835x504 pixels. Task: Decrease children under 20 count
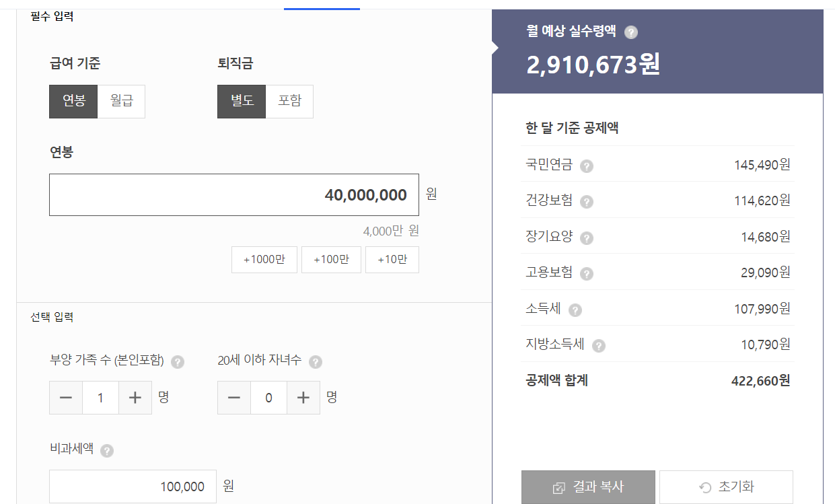coord(234,397)
